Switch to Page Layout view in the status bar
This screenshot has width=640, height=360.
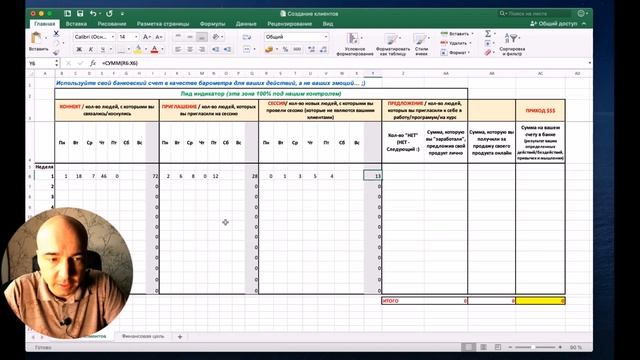[483, 347]
